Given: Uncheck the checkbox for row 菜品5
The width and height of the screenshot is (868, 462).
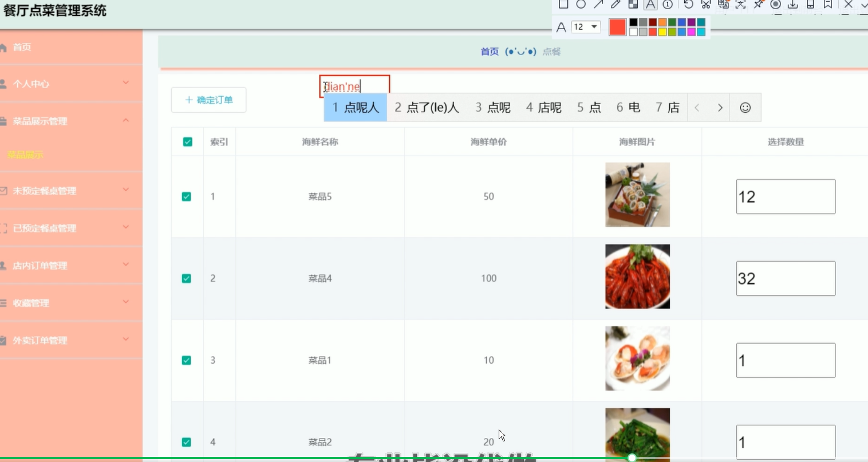Looking at the screenshot, I should [x=186, y=196].
